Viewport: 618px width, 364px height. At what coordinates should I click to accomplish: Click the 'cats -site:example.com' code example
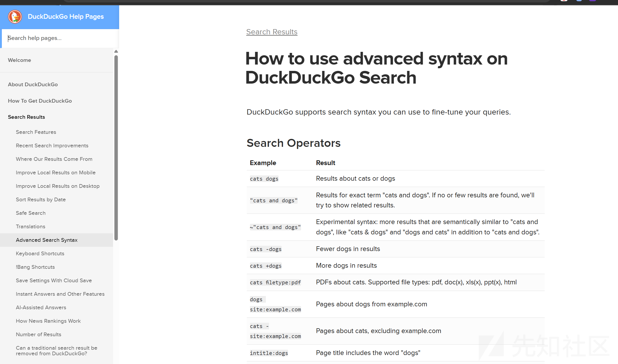click(x=275, y=331)
